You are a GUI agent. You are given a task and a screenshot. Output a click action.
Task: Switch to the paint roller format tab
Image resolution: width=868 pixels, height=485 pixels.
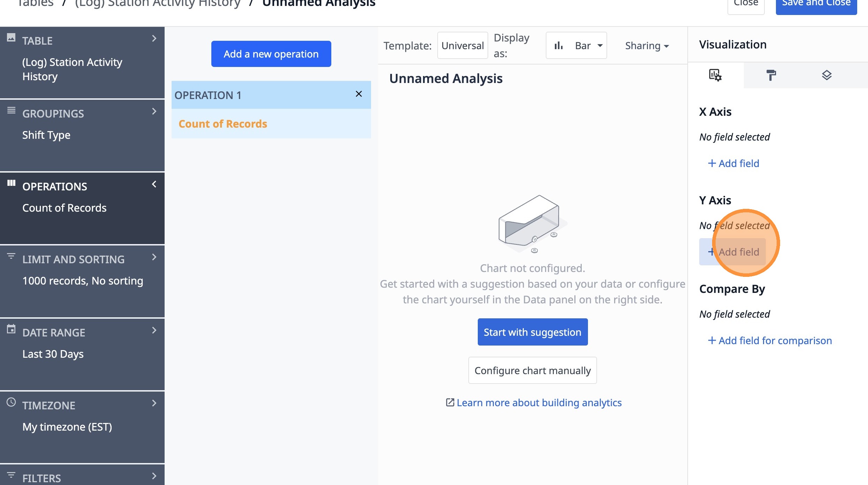[x=771, y=75]
